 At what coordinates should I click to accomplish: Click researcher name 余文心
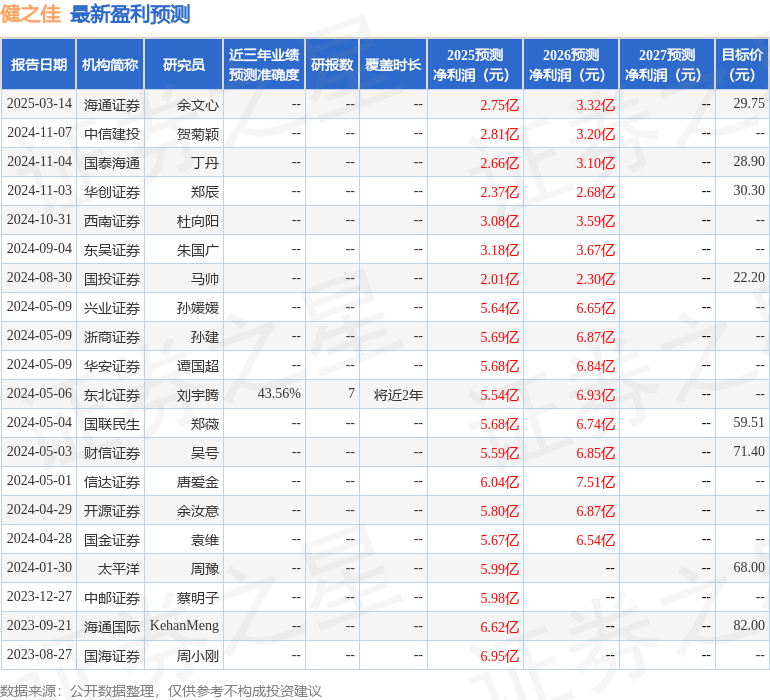(x=197, y=105)
